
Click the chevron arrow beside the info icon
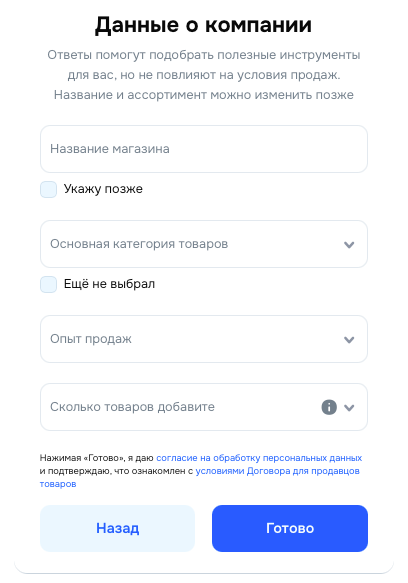coord(349,408)
